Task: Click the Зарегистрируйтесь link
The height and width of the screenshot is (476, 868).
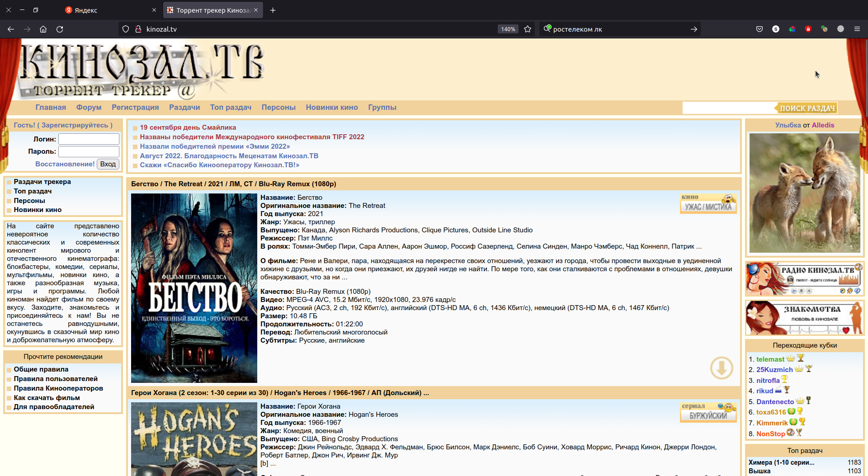Action: [x=75, y=125]
